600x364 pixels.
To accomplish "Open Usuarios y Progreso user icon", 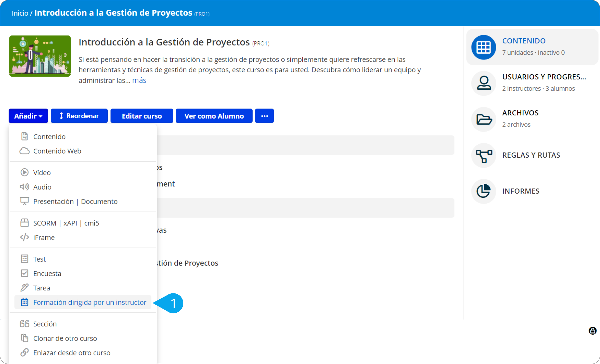I will coord(483,83).
